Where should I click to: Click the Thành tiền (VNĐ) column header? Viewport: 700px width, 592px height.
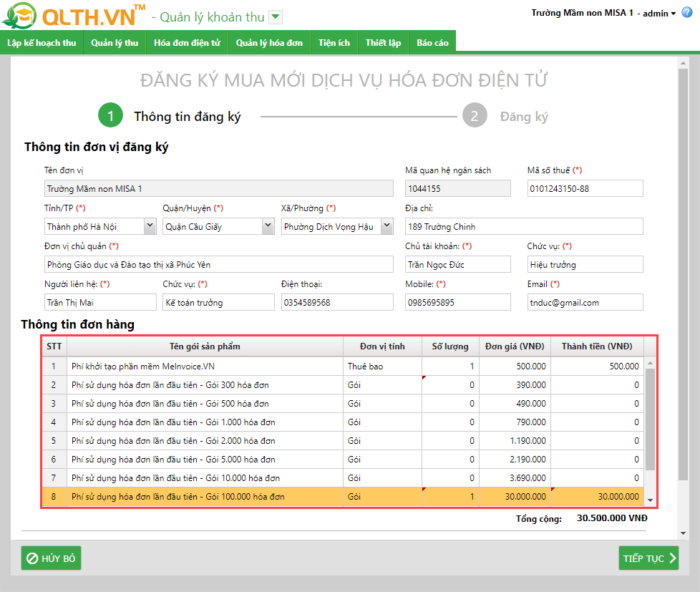(x=597, y=346)
